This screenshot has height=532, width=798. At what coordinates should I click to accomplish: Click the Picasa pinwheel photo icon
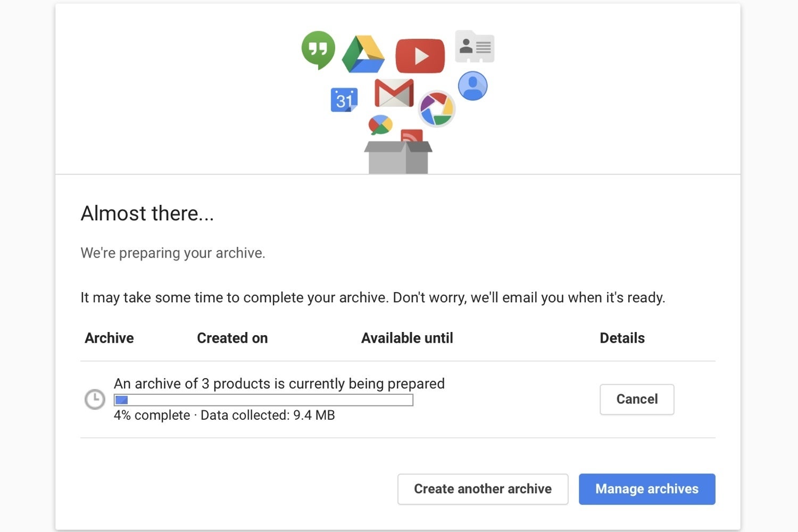tap(437, 109)
